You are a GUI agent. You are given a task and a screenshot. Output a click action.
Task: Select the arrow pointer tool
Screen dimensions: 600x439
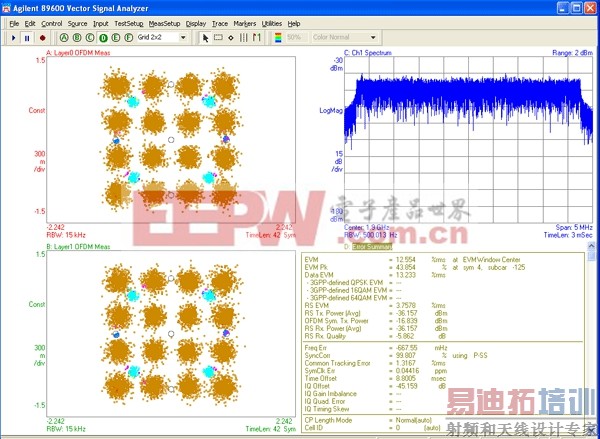(205, 38)
